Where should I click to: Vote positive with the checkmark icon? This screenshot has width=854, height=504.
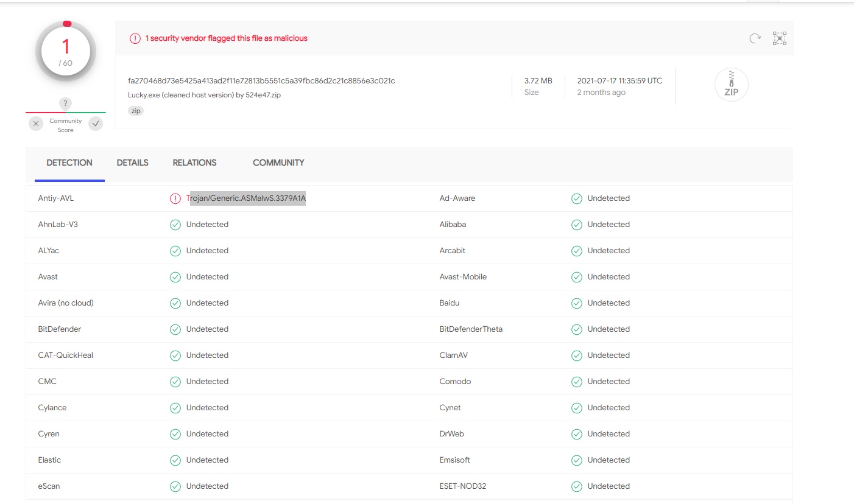point(96,124)
